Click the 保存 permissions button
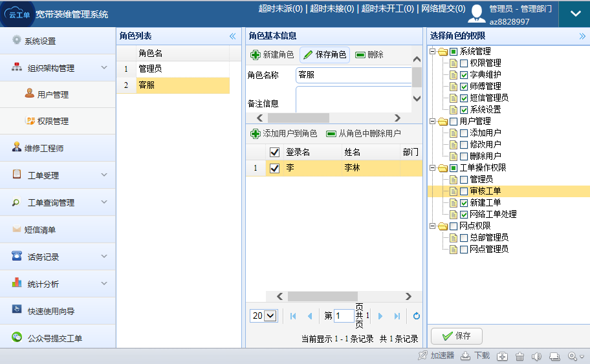Screen dimensions: 590x364 coord(456,336)
